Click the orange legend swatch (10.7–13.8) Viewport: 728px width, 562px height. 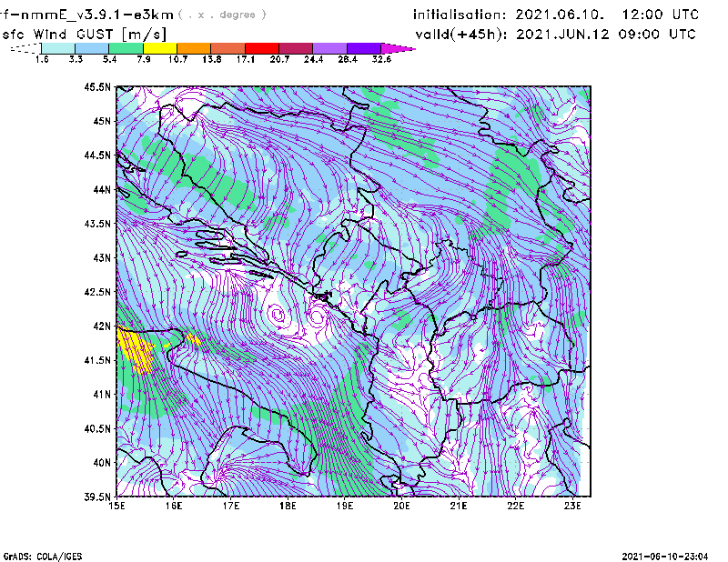pyautogui.click(x=194, y=48)
